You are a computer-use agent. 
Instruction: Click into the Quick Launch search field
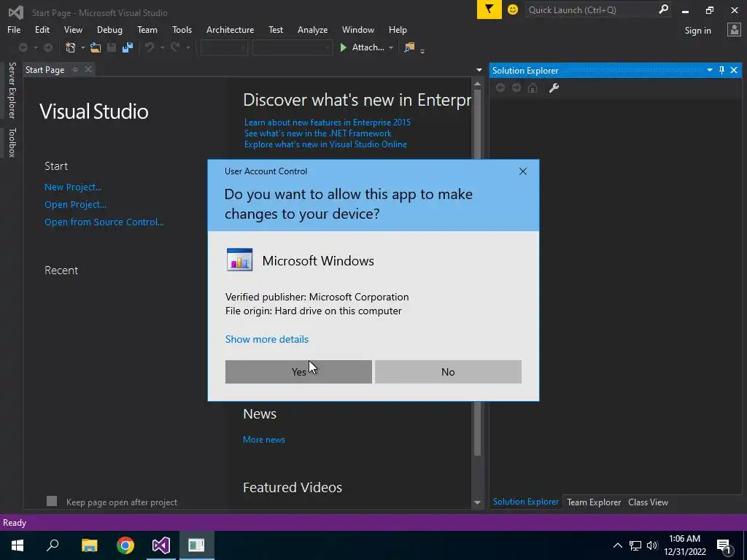(x=591, y=9)
